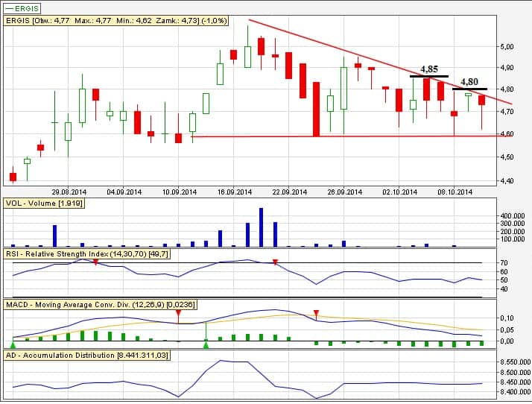Click the 4,85 annotation text
The width and height of the screenshot is (532, 404).
coord(428,69)
